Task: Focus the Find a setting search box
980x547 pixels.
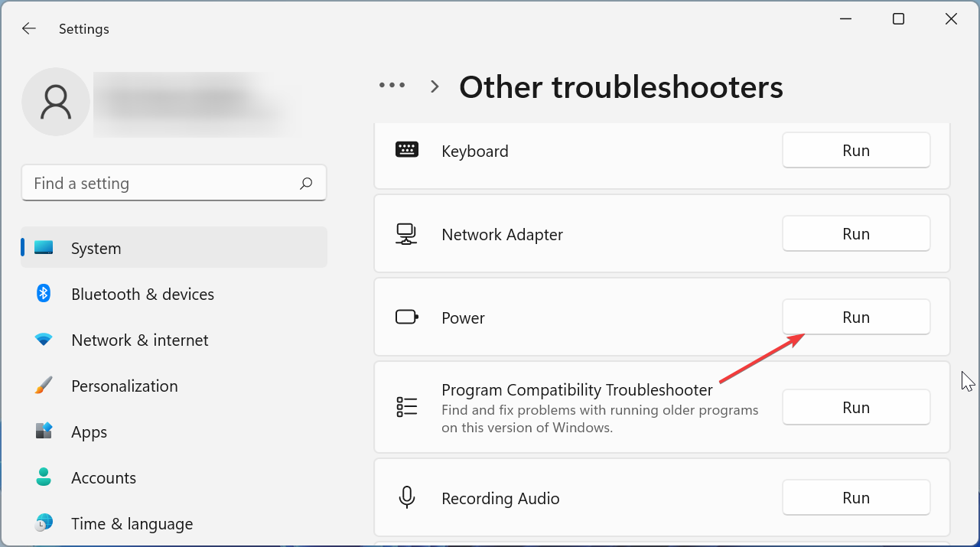Action: pos(174,183)
